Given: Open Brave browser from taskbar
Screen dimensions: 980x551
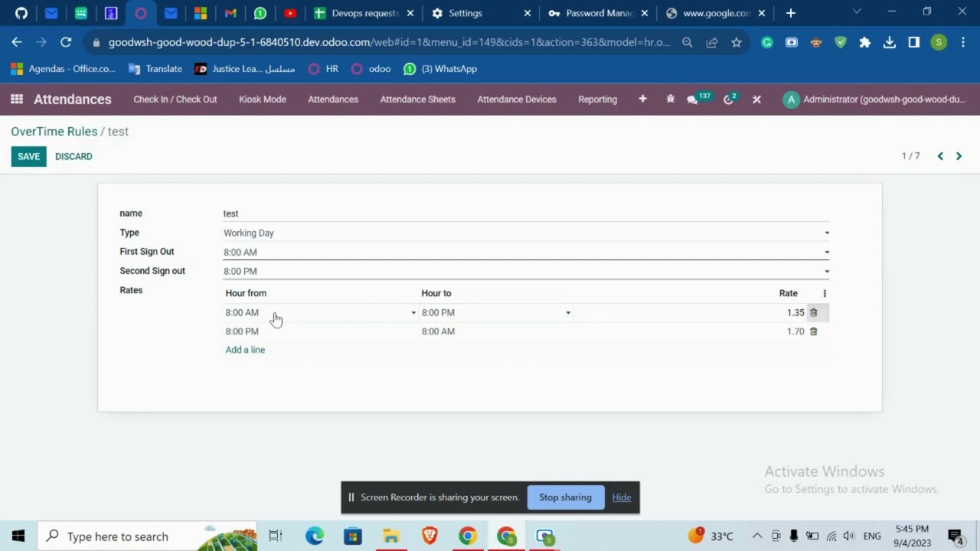Looking at the screenshot, I should (x=430, y=536).
